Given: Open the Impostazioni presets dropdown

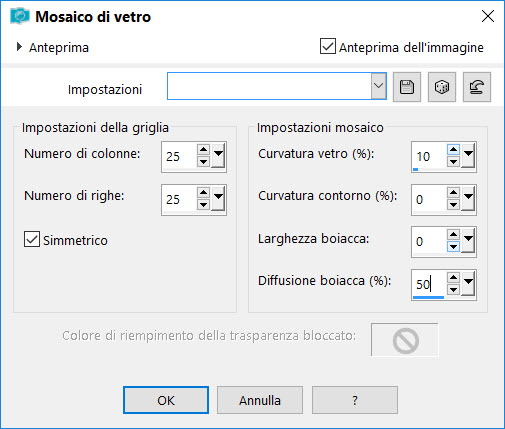Looking at the screenshot, I should 379,86.
